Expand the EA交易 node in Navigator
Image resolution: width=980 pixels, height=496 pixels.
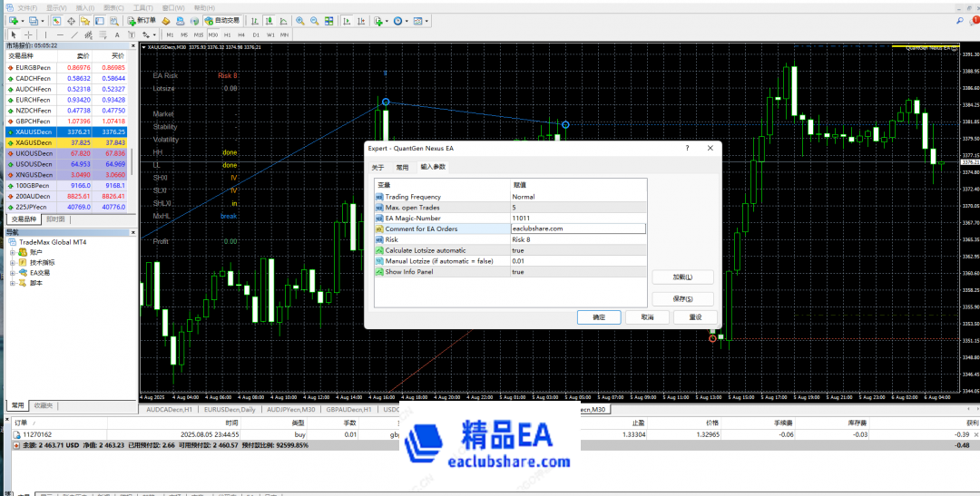(x=13, y=273)
